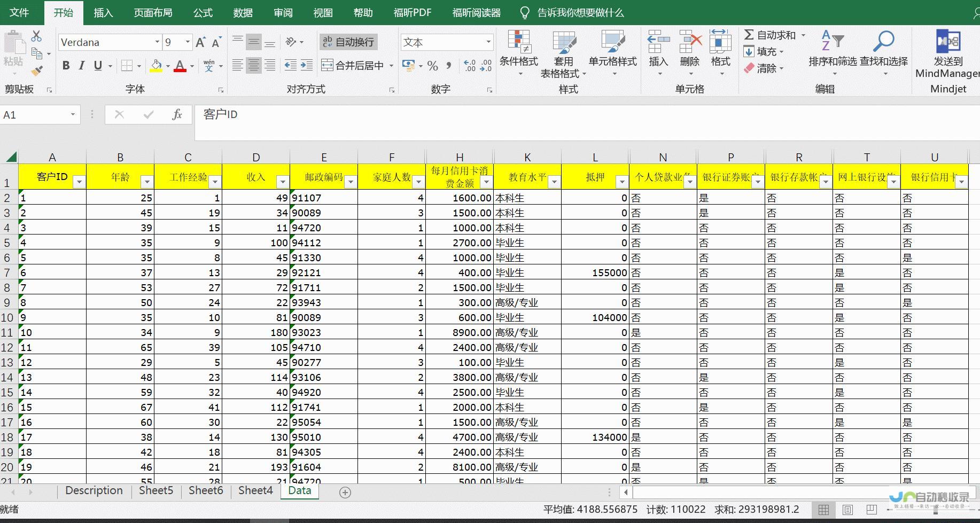Click the 删除 delete cells button
This screenshot has width=980, height=523.
click(x=690, y=52)
